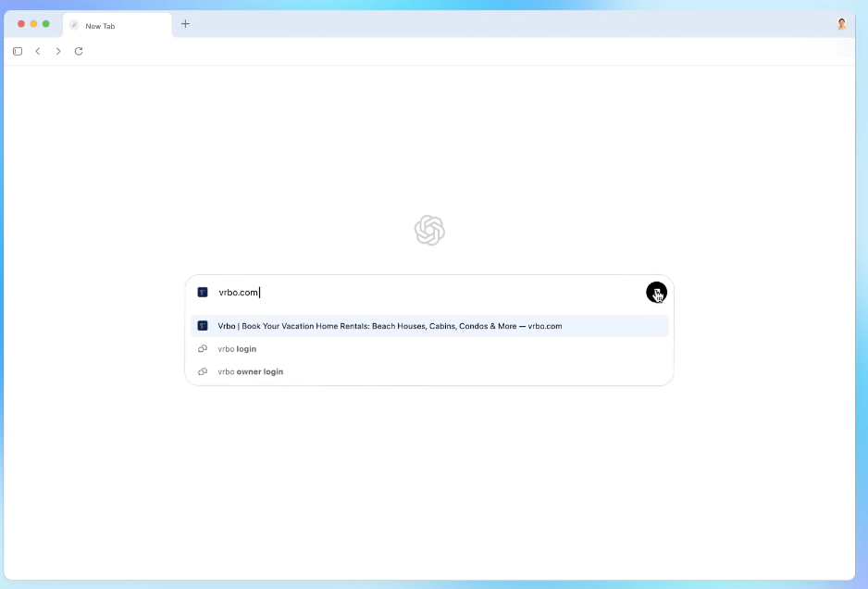Click the ChatGPT logo in page center
Screen dimensions: 868x589
pos(429,231)
